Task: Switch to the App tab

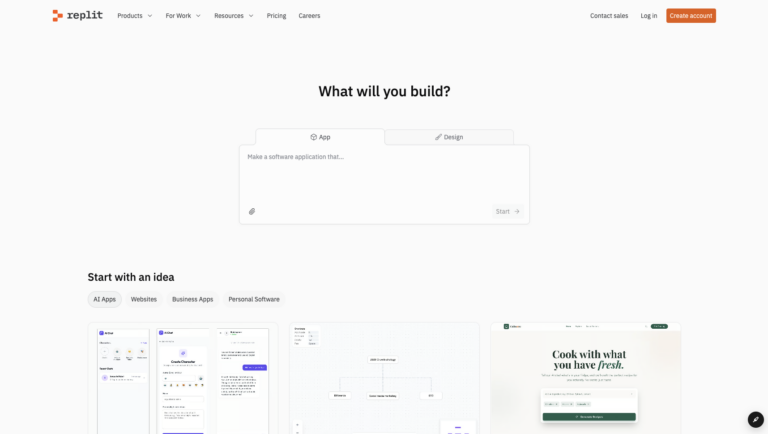Action: click(x=320, y=137)
